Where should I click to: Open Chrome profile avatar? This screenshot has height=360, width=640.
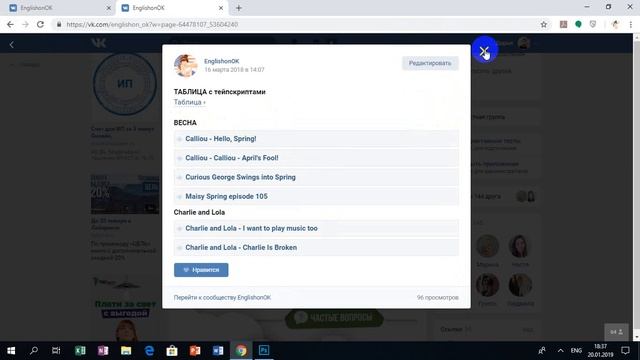click(x=616, y=24)
